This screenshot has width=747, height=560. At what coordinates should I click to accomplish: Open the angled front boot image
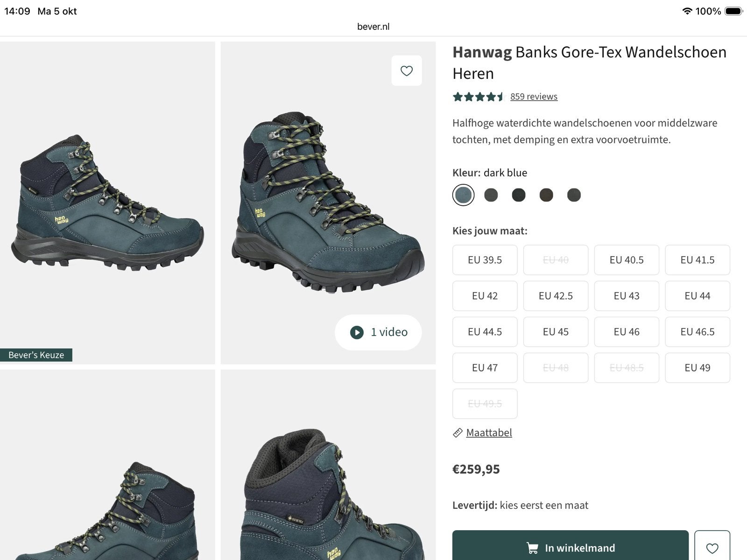coord(328,203)
